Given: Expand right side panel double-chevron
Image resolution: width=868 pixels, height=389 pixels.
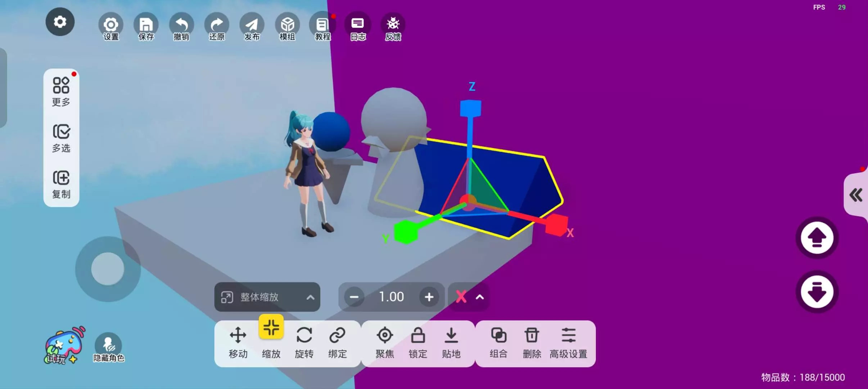Looking at the screenshot, I should coord(856,195).
